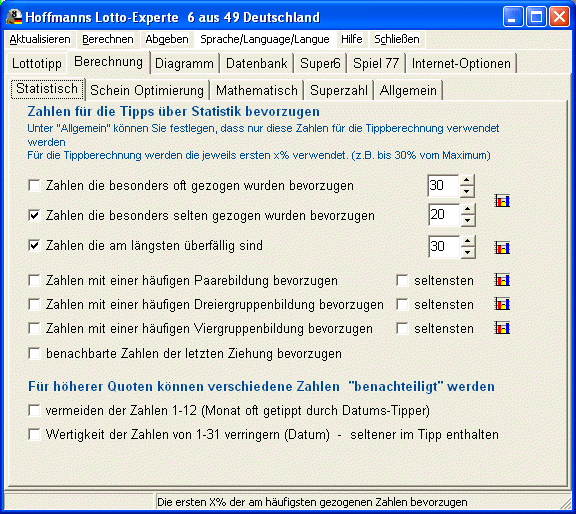The image size is (576, 514).
Task: Open the Sprache/Language/Langue menu
Action: click(264, 39)
